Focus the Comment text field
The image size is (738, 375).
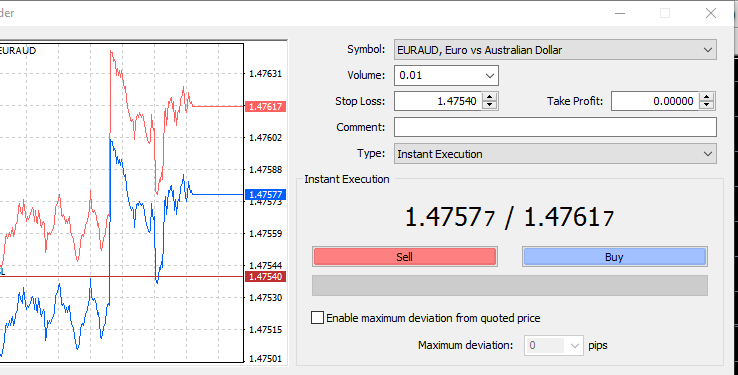pyautogui.click(x=555, y=127)
